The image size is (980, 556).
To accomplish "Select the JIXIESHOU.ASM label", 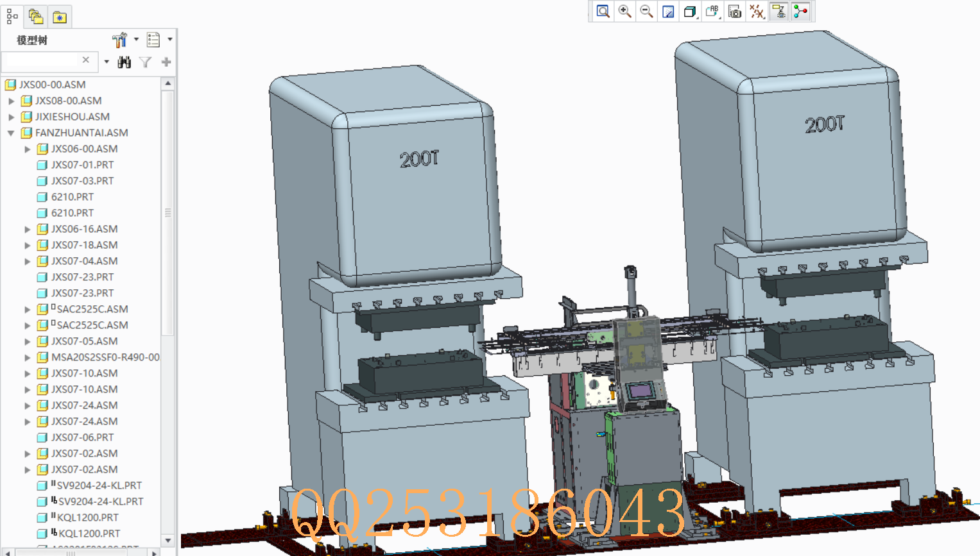I will [x=73, y=117].
